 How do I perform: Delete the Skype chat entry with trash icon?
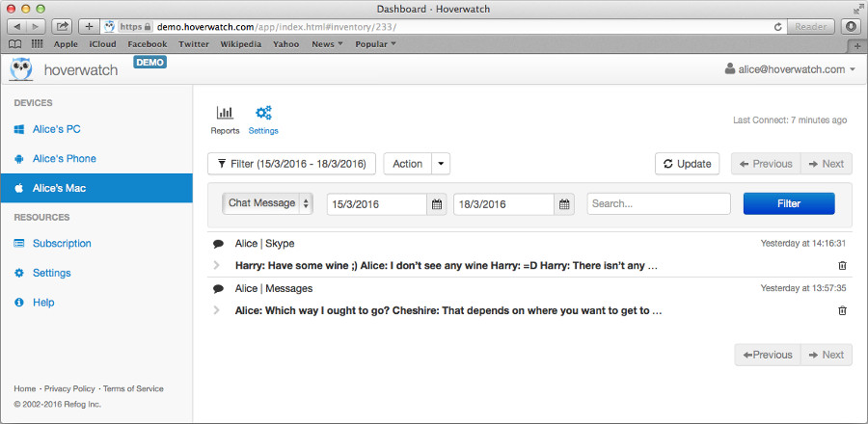coord(842,265)
